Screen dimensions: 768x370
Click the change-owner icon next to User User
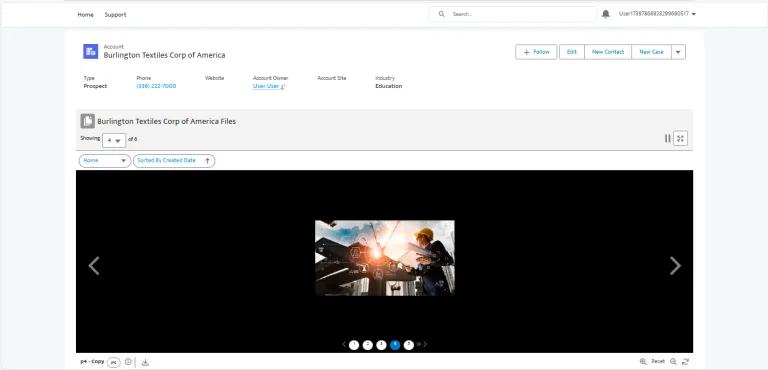point(283,87)
